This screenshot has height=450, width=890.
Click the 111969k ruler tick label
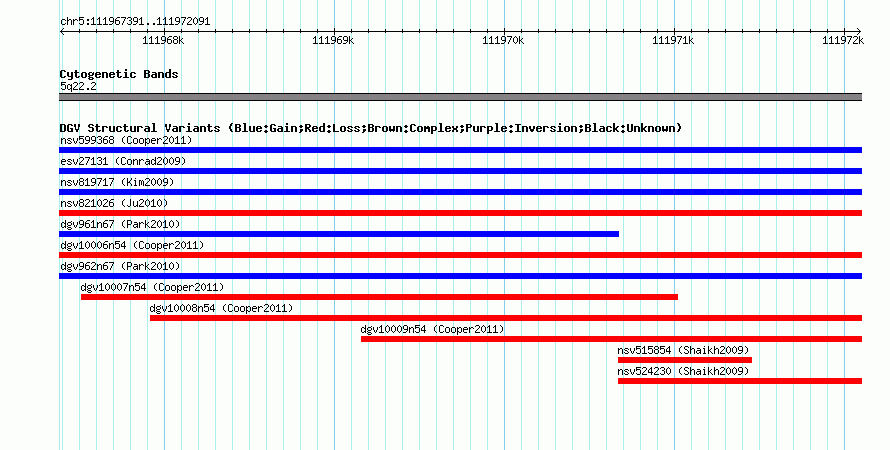(333, 40)
